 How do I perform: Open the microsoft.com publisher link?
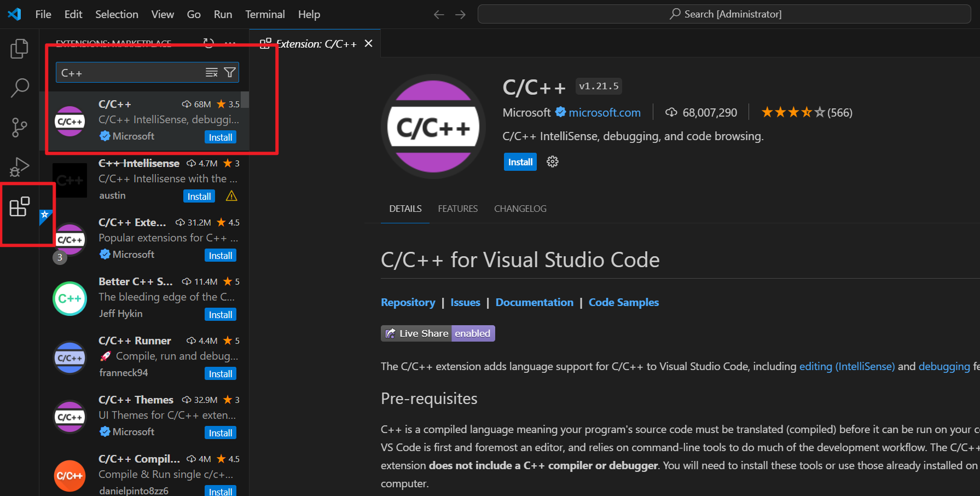coord(605,112)
